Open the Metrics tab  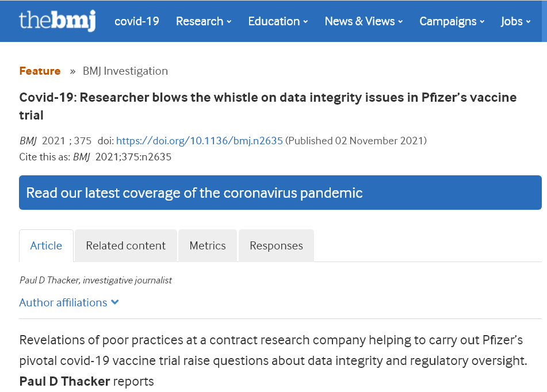pos(208,245)
